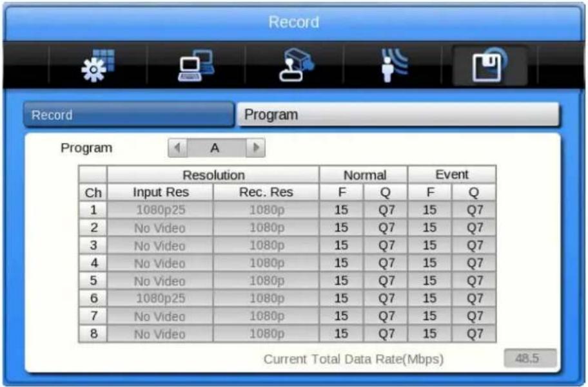588x387 pixels.
Task: Select channel 8 Normal Q value Q7
Action: pyautogui.click(x=386, y=334)
